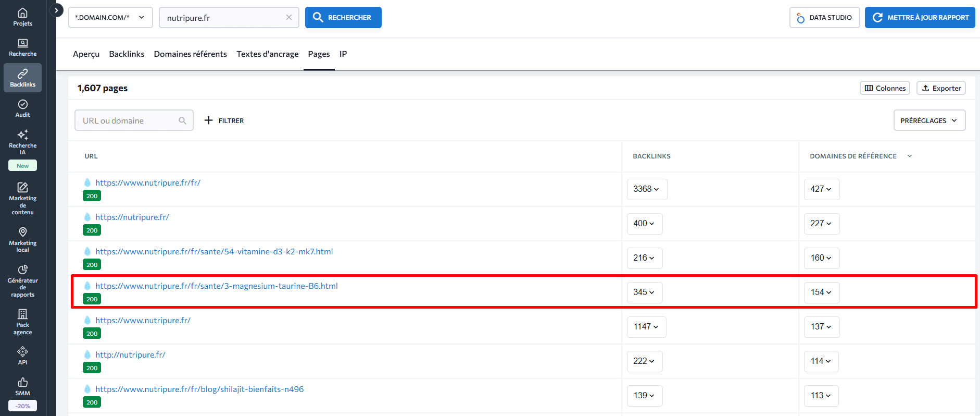
Task: Open the shilajit-bienfaits-n496 blog link
Action: click(199, 389)
